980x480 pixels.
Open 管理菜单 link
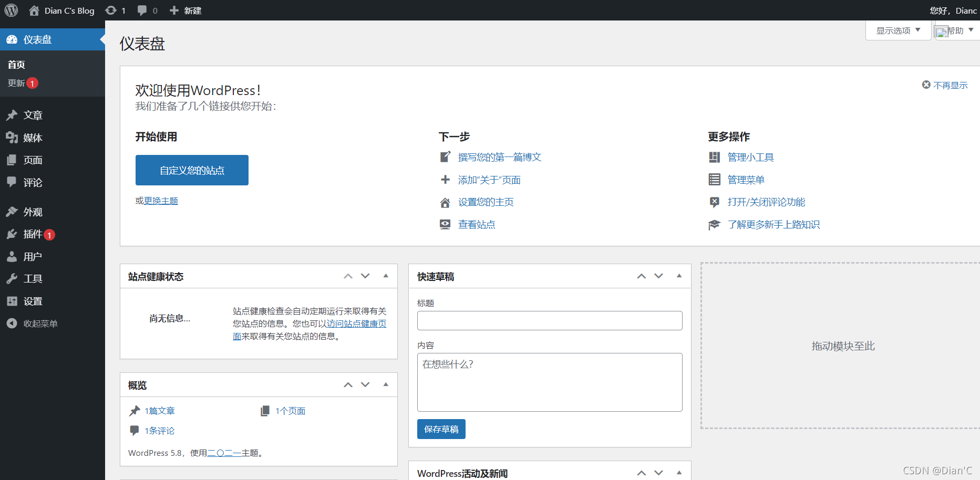[746, 180]
